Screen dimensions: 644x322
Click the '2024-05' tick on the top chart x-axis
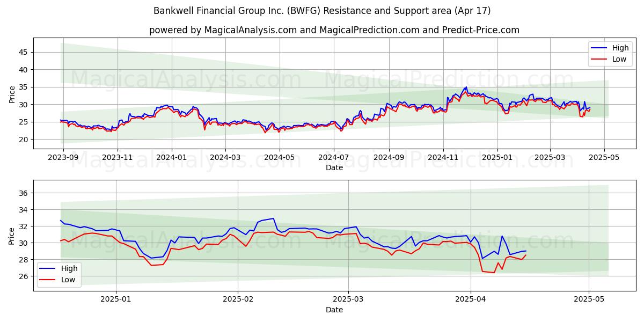[x=279, y=158]
